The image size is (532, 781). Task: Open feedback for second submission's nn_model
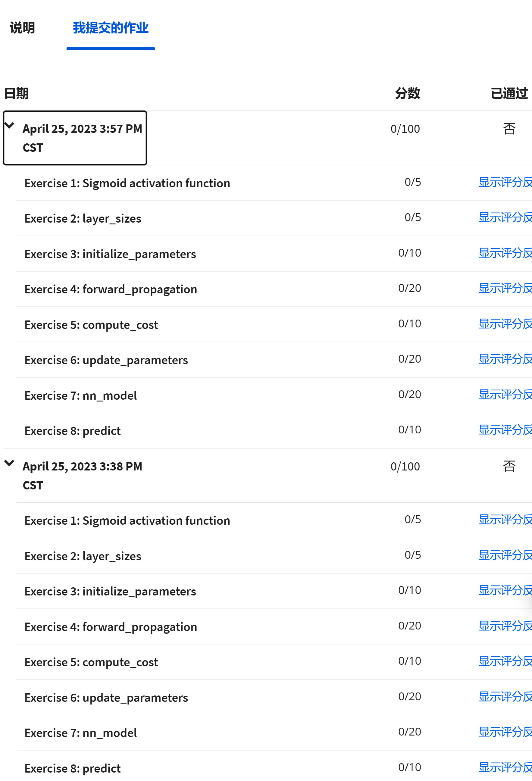coord(505,732)
